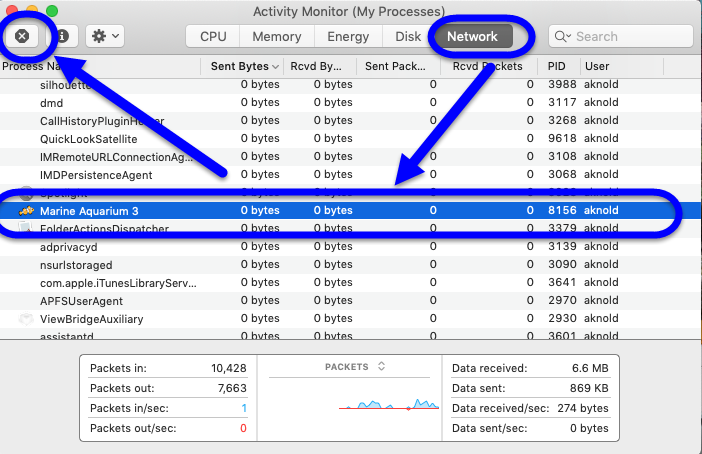Click the Marine Aquarium 3 fish icon

[26, 211]
